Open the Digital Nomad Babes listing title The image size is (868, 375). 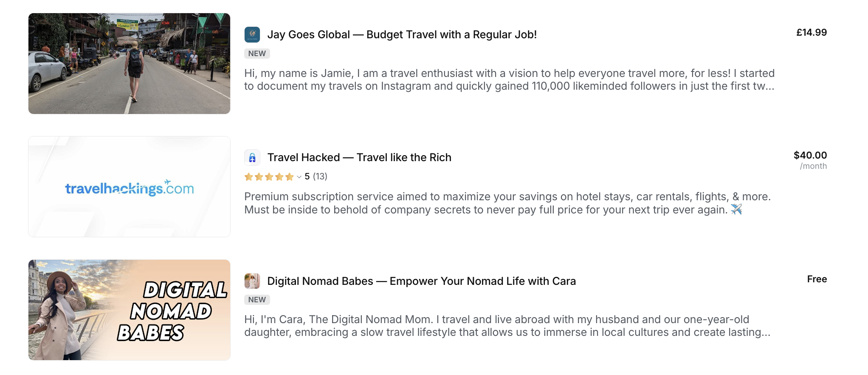pyautogui.click(x=421, y=281)
